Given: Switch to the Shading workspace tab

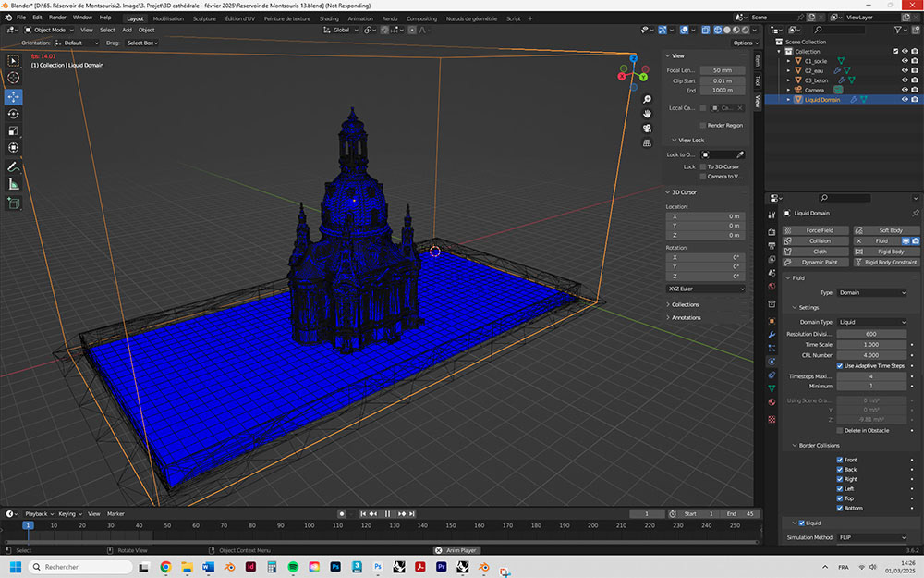Looking at the screenshot, I should pos(329,18).
